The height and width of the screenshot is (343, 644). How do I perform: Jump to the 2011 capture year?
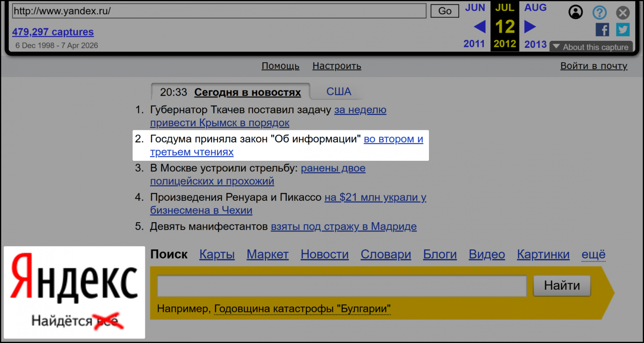(474, 44)
